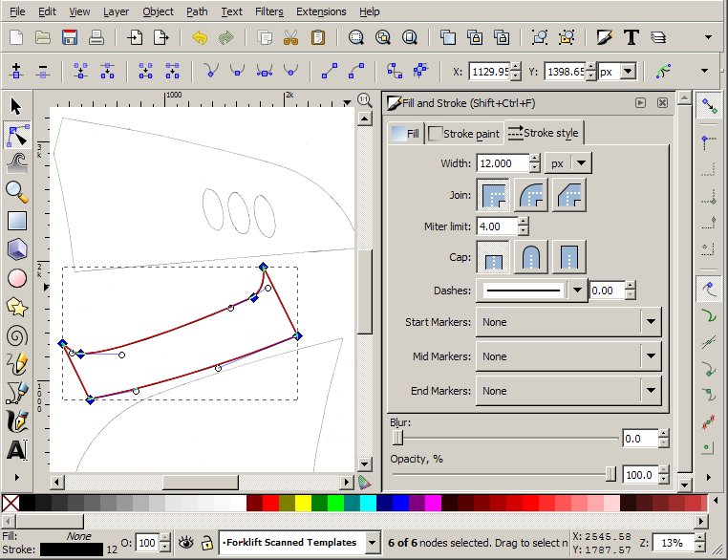The width and height of the screenshot is (728, 560).
Task: Select the Zoom magnifier tool
Action: point(16,191)
